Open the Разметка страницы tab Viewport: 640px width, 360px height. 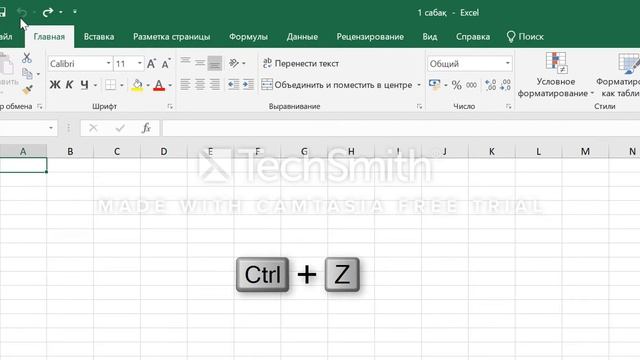click(171, 37)
